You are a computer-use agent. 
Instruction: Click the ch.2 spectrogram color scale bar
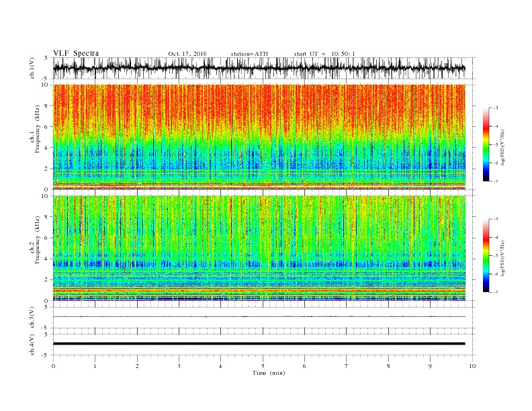click(486, 255)
